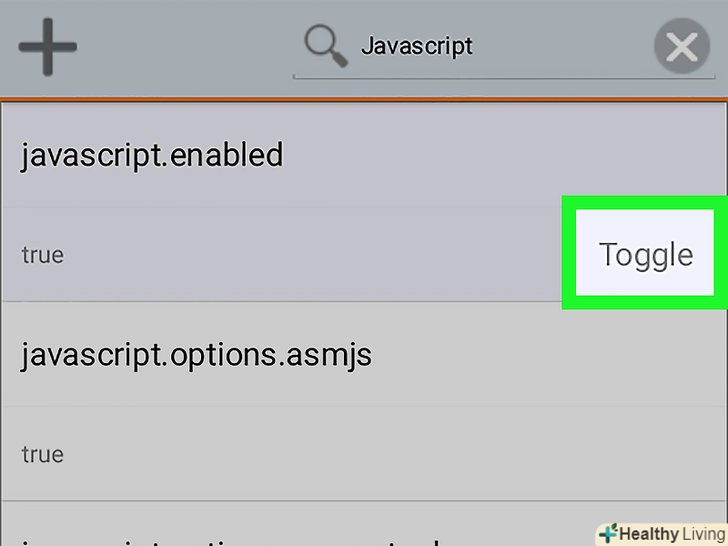Tap empty space right of javascript.options.asmjs title

(x=550, y=355)
